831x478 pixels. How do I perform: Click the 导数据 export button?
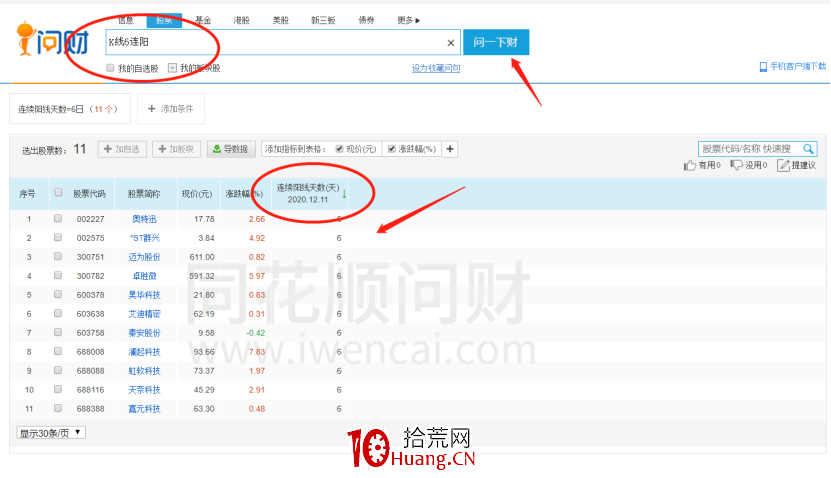[x=231, y=149]
